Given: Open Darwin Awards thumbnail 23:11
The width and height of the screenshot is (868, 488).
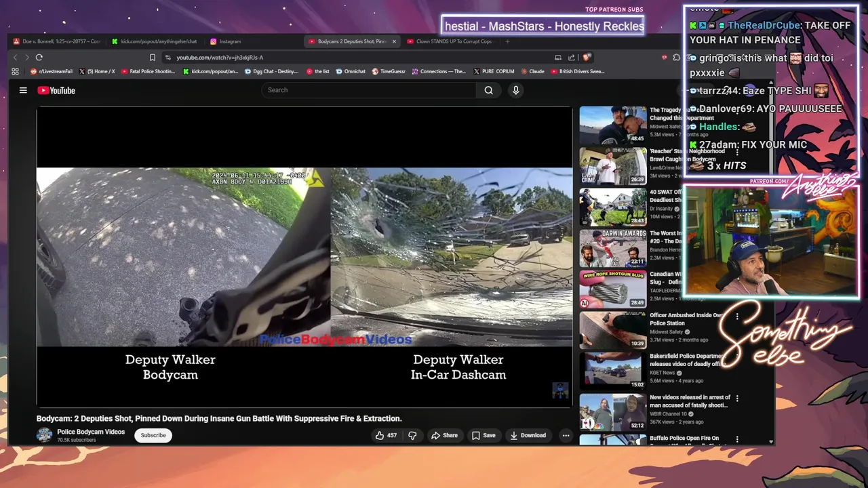Looking at the screenshot, I should coord(613,248).
